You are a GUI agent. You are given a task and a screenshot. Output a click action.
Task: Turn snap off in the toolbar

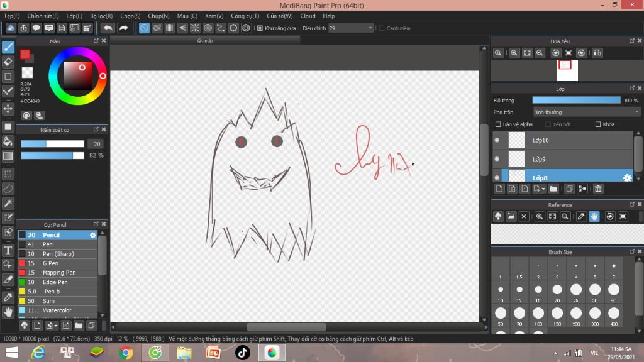tap(144, 28)
